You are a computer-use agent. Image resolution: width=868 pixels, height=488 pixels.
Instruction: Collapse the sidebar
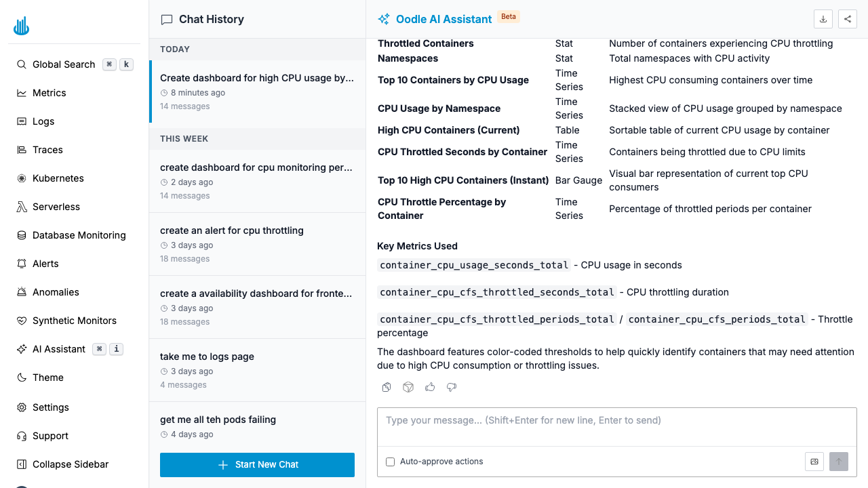pyautogui.click(x=70, y=464)
